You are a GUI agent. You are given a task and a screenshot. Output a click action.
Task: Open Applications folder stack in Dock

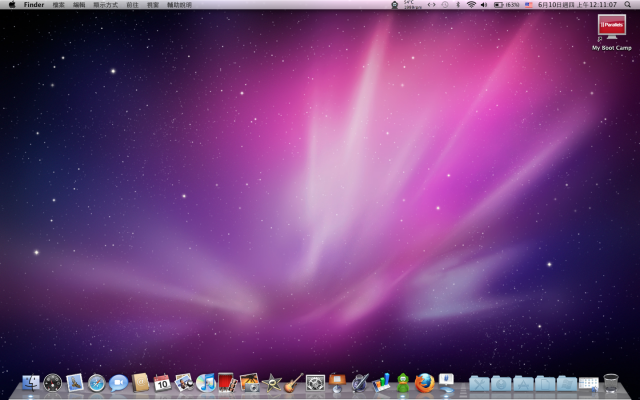point(523,384)
